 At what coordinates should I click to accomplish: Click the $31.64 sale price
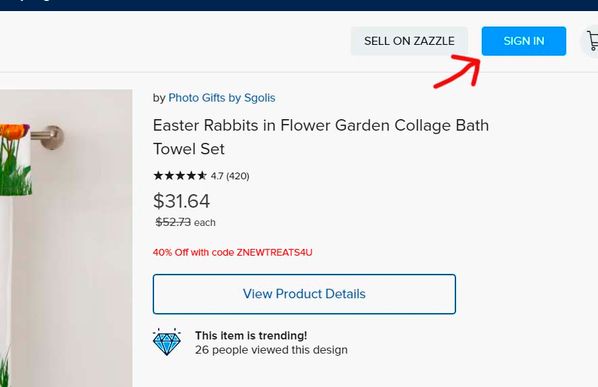tap(182, 201)
